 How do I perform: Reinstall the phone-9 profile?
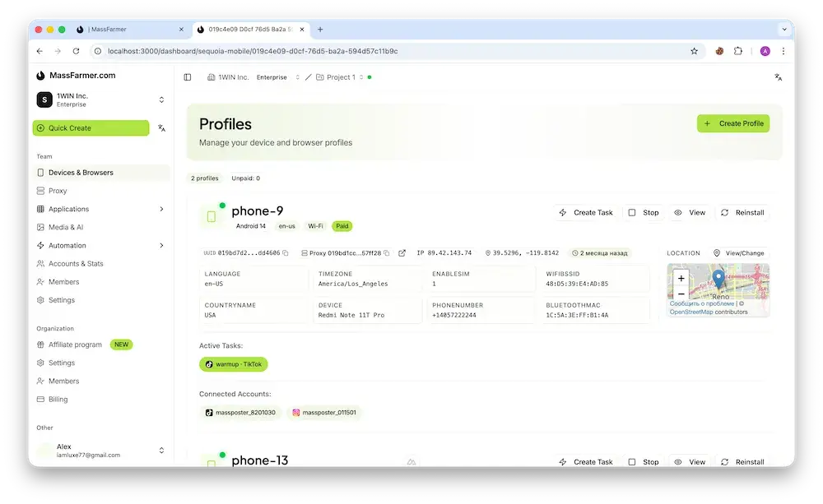(x=742, y=212)
